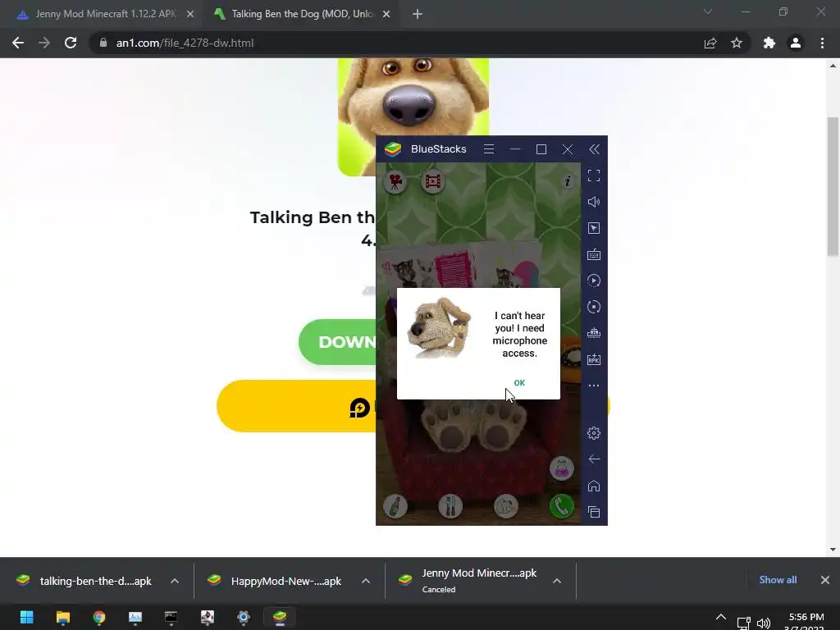Toggle BlueStacks fullscreen mode
The width and height of the screenshot is (840, 630).
click(x=594, y=176)
